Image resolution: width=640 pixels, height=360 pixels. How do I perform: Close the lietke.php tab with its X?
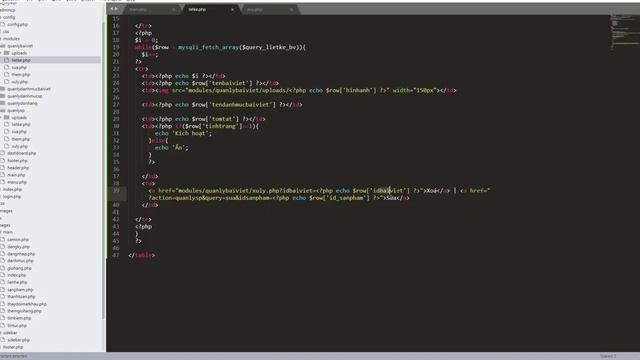tap(232, 9)
